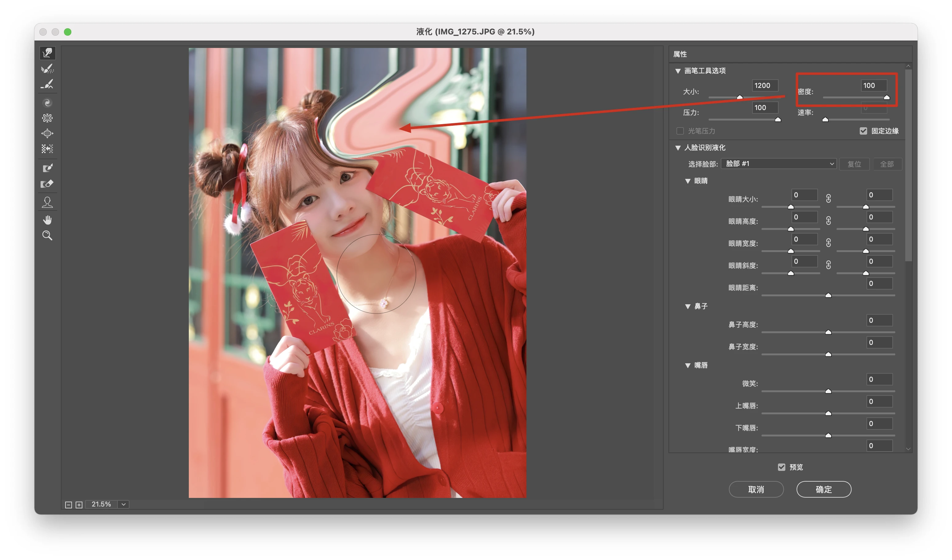Open the zoom percentage dropdown
The width and height of the screenshot is (952, 560).
tap(124, 504)
